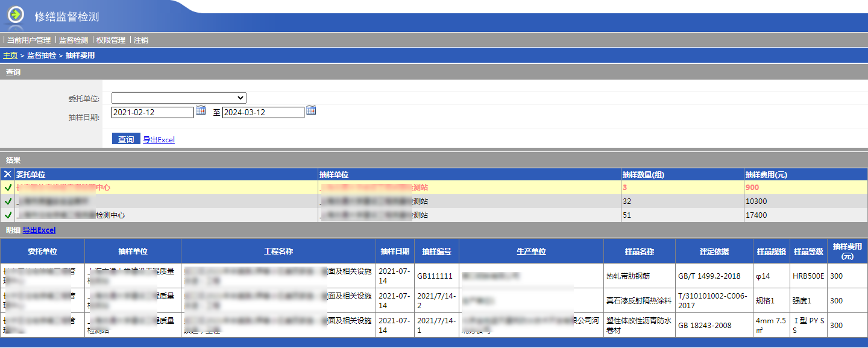The width and height of the screenshot is (868, 348).
Task: Select checkmark of row with 900 fee
Action: point(8,188)
